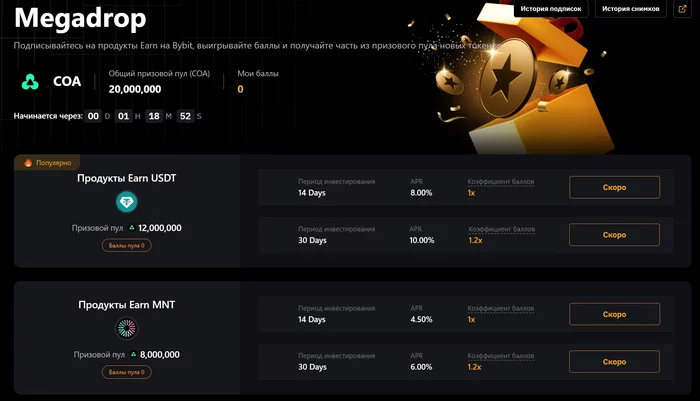700x401 pixels.
Task: Click the Мои баллы value 0
Action: click(240, 89)
